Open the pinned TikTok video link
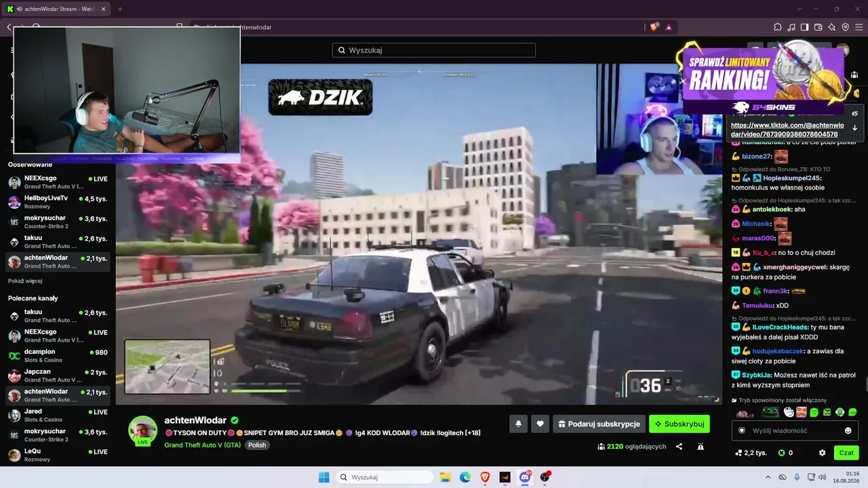The height and width of the screenshot is (488, 868). pos(787,129)
